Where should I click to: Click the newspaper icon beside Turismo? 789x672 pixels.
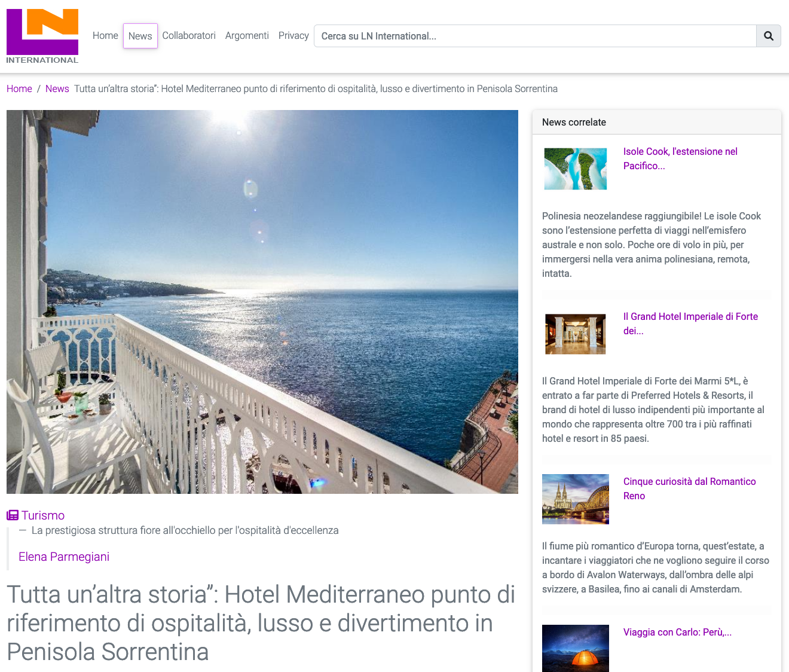[x=13, y=515]
